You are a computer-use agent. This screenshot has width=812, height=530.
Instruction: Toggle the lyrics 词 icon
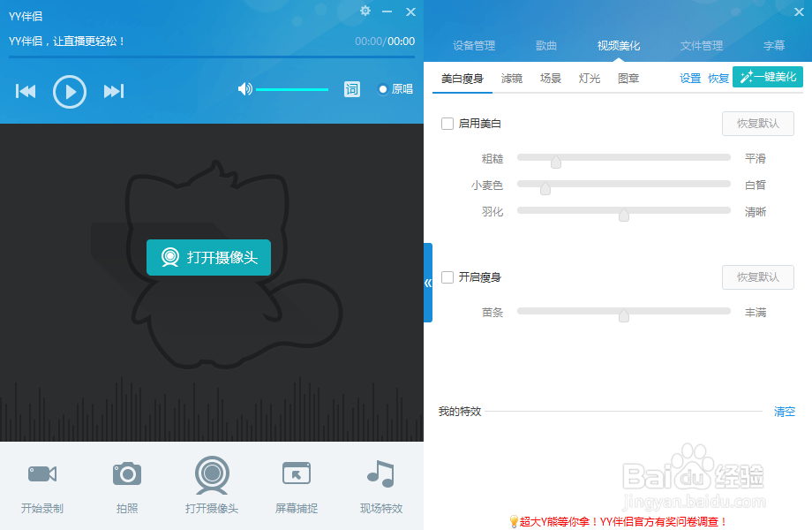tap(351, 89)
